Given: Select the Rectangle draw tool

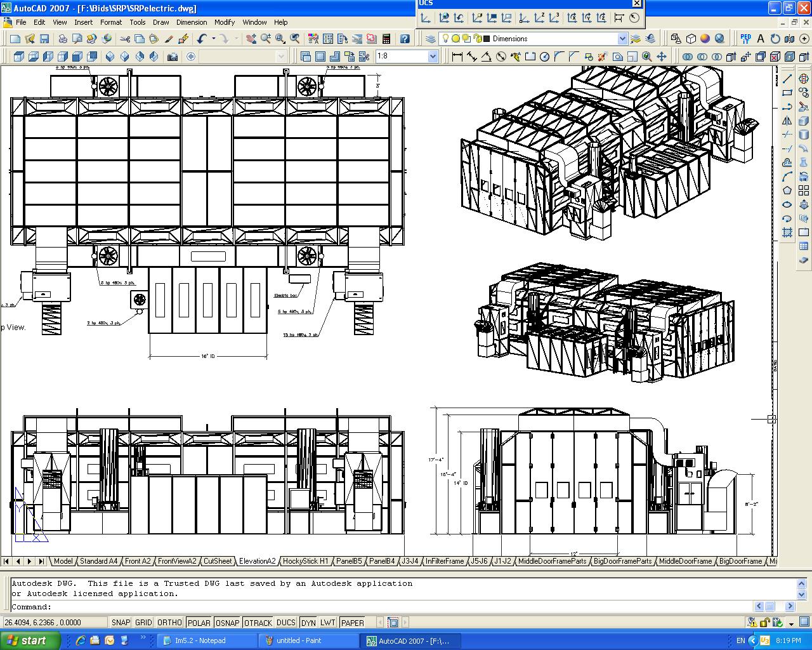Looking at the screenshot, I should click(787, 93).
